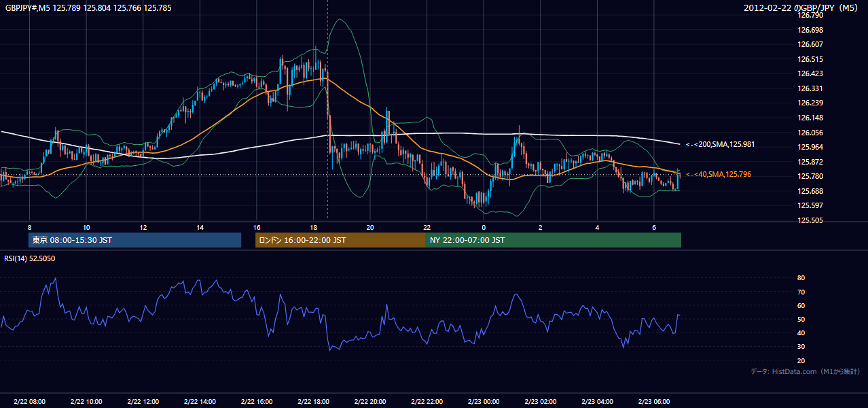Select the 東京 08:00-15:30 JST session bar
This screenshot has height=408, width=868.
point(134,240)
